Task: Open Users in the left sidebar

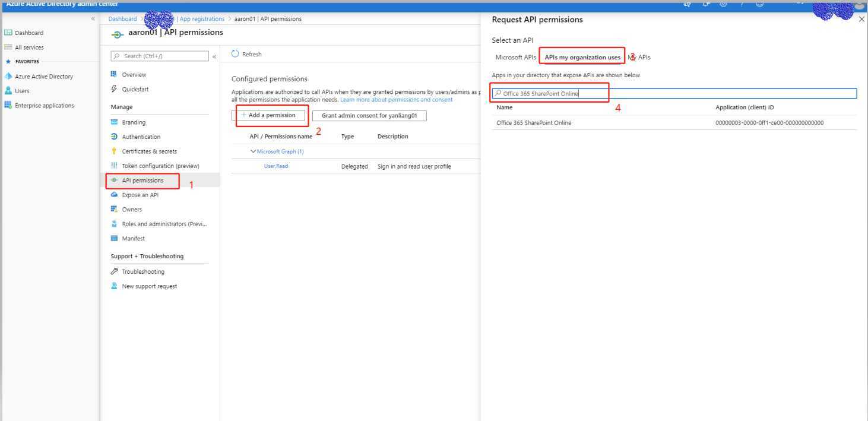Action: coord(22,91)
